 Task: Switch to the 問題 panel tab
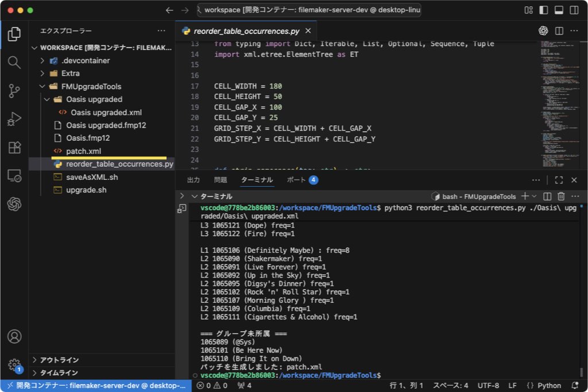[220, 180]
